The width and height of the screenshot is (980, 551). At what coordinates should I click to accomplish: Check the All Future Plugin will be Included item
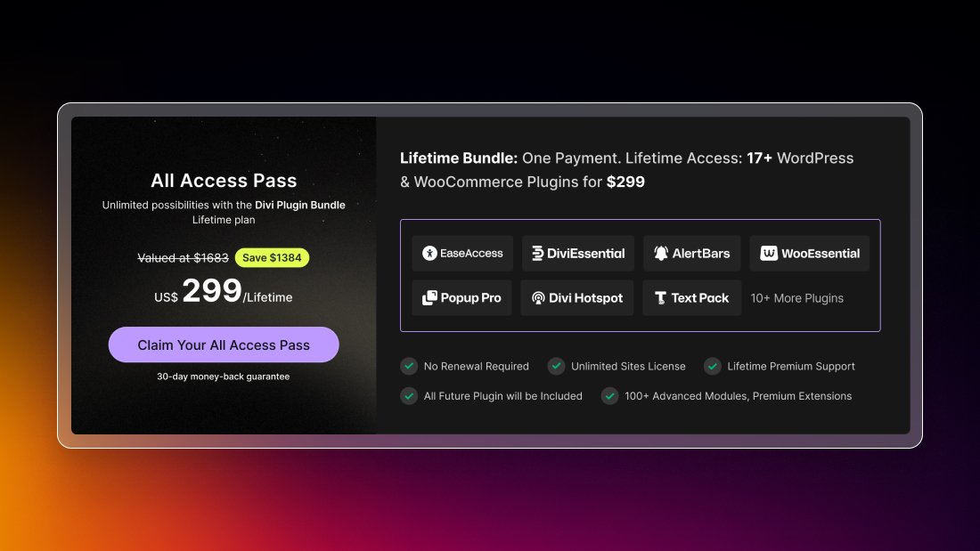(409, 396)
